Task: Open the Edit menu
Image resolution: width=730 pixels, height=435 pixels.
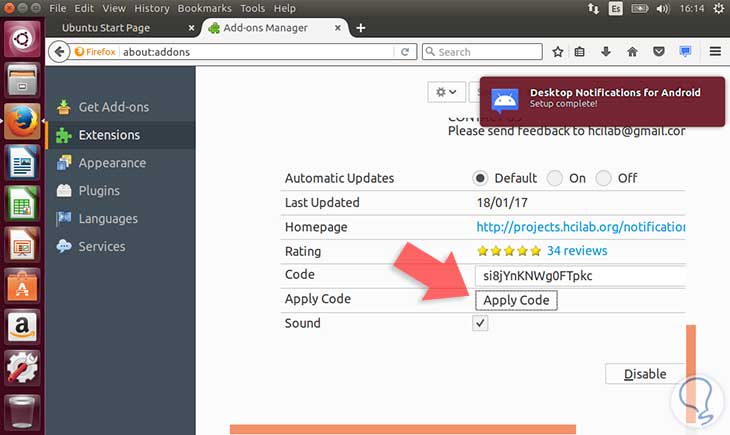Action: [84, 8]
